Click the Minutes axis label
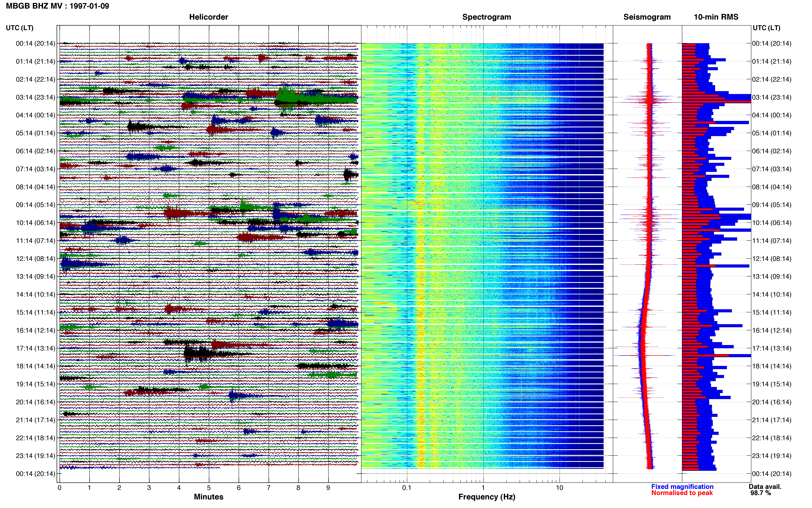The height and width of the screenshot is (508, 812). (209, 497)
